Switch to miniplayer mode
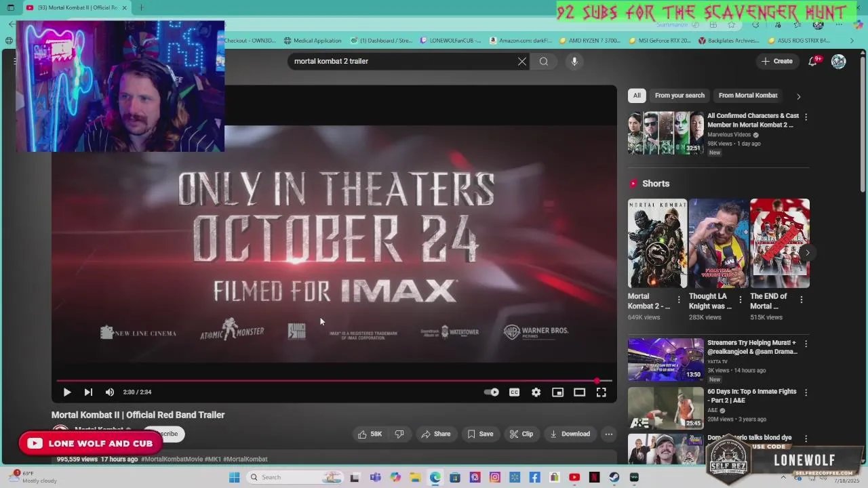 (557, 392)
